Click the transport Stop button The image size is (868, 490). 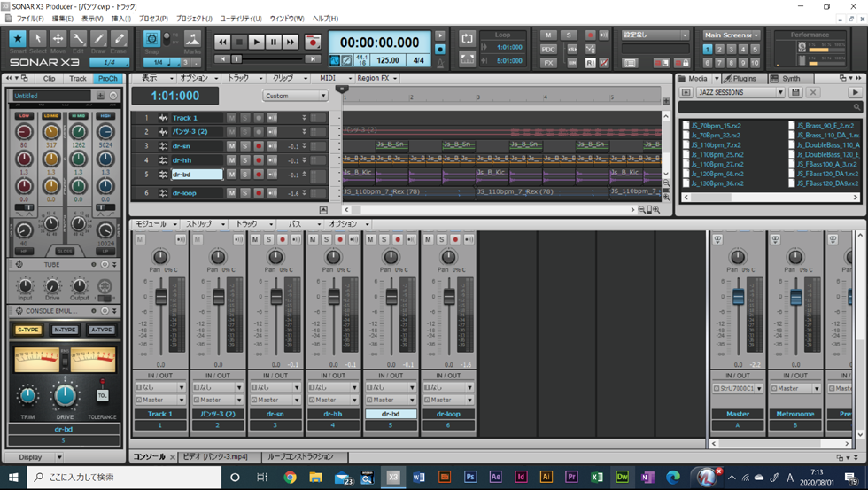pyautogui.click(x=239, y=42)
